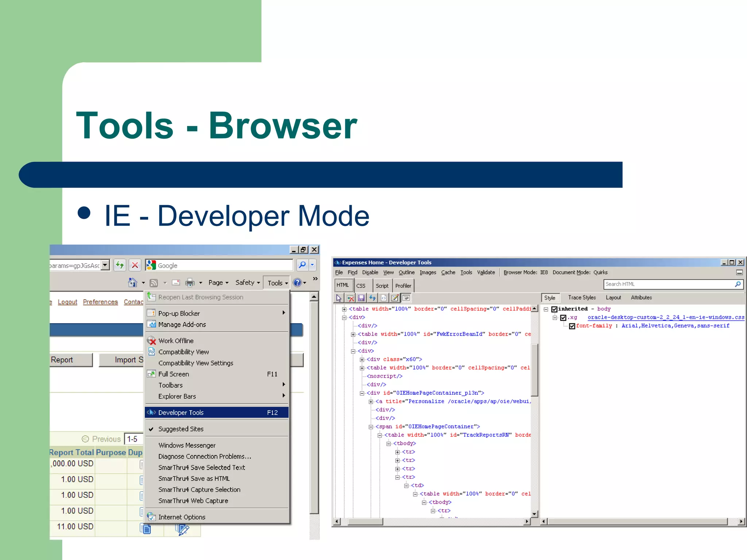Uncheck the inherited - body checkbox
This screenshot has width=747, height=560.
tap(554, 309)
